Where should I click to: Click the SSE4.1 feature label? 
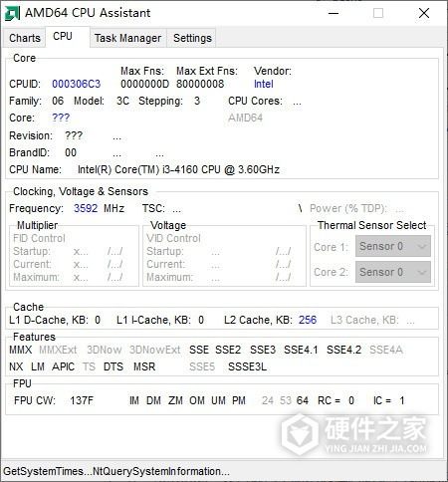point(301,350)
